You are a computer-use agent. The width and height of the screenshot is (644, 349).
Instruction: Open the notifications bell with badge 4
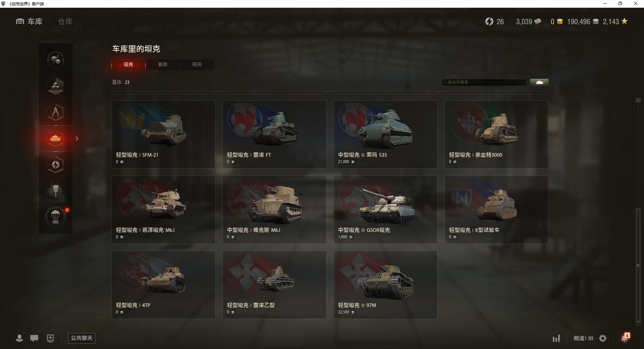point(625,337)
